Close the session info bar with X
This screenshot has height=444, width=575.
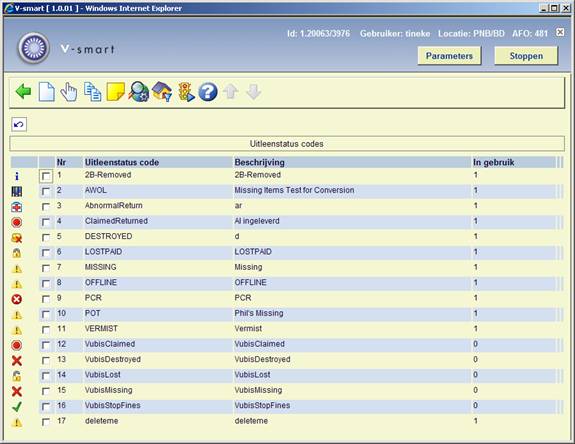click(560, 32)
